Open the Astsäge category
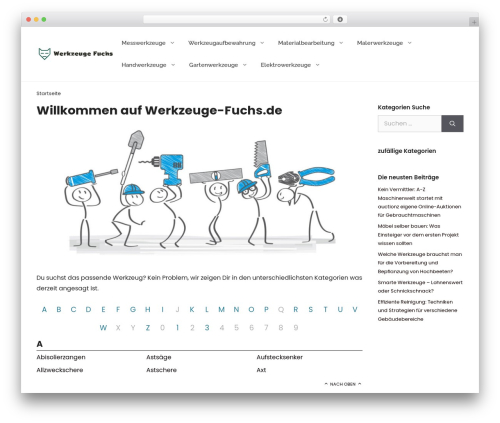Image resolution: width=500 pixels, height=423 pixels. click(159, 357)
